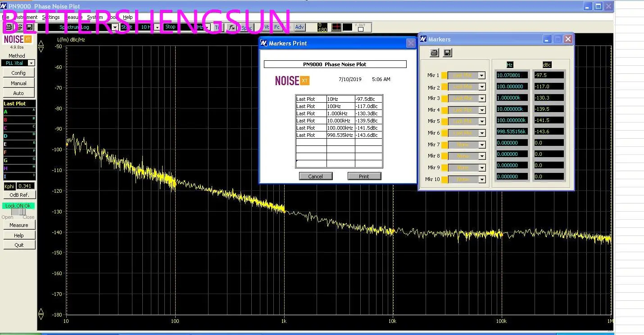Click the Kphi value field

pyautogui.click(x=25, y=186)
